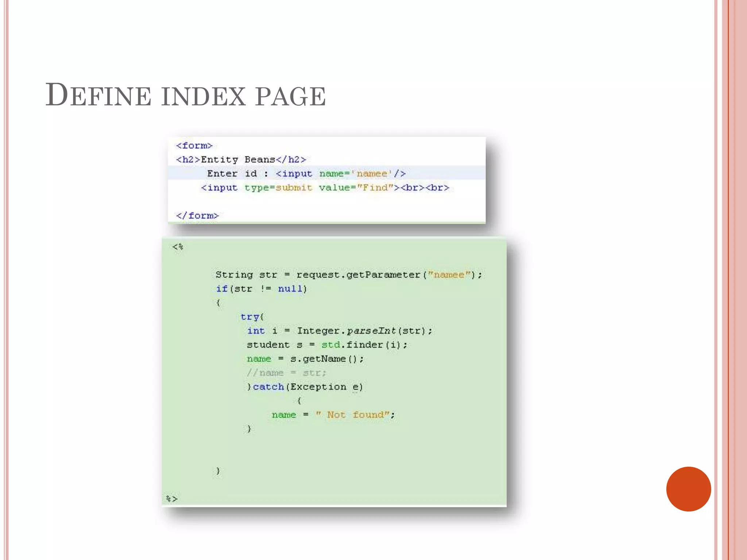Click the 'try{' keyword line
This screenshot has height=560, width=747.
click(x=252, y=317)
